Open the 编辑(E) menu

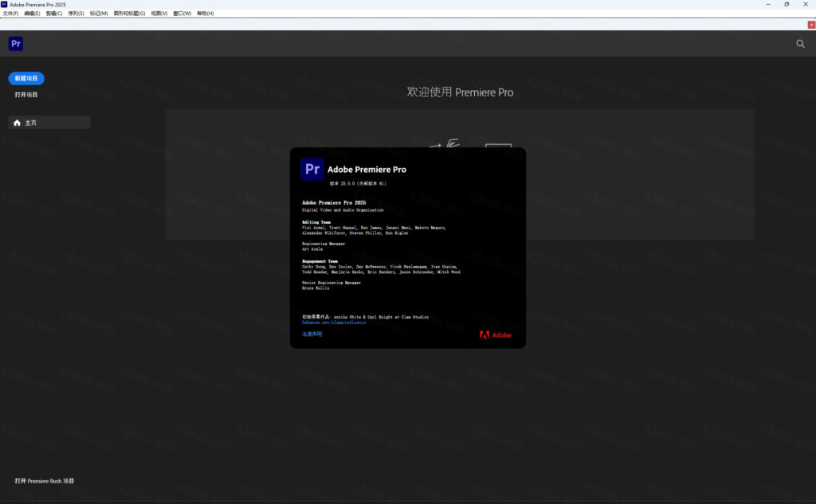coord(33,14)
